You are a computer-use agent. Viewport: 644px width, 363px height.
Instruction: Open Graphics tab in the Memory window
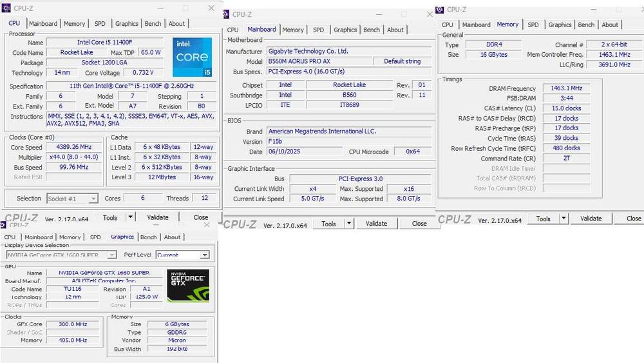560,25
